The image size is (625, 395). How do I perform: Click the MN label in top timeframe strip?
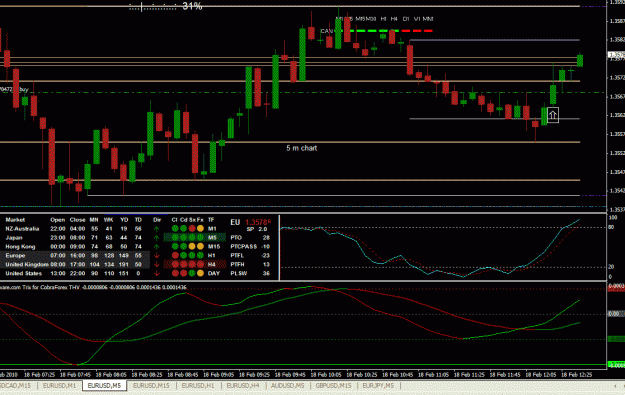point(428,19)
